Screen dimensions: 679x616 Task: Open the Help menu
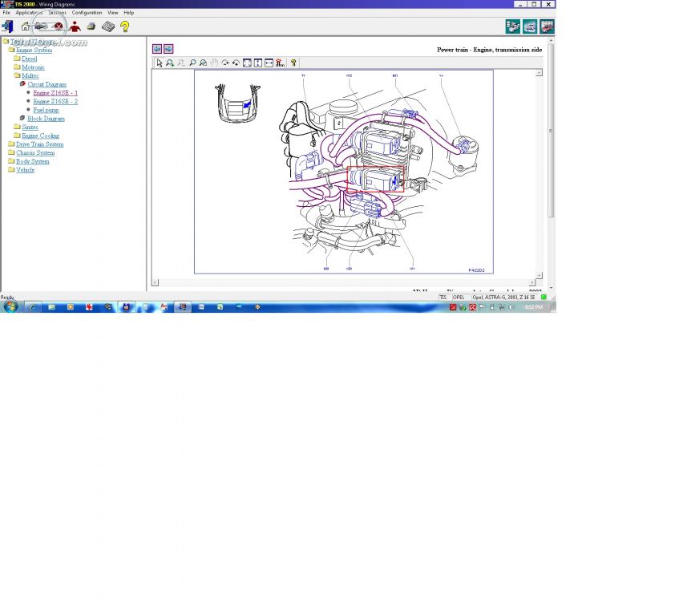coord(128,13)
